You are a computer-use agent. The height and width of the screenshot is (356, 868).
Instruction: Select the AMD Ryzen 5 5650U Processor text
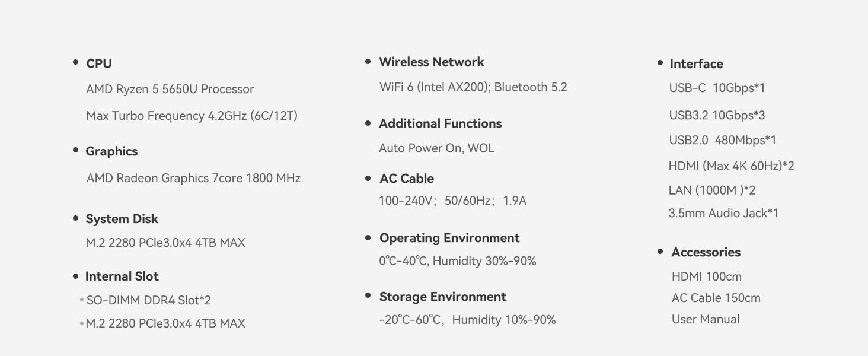point(170,89)
